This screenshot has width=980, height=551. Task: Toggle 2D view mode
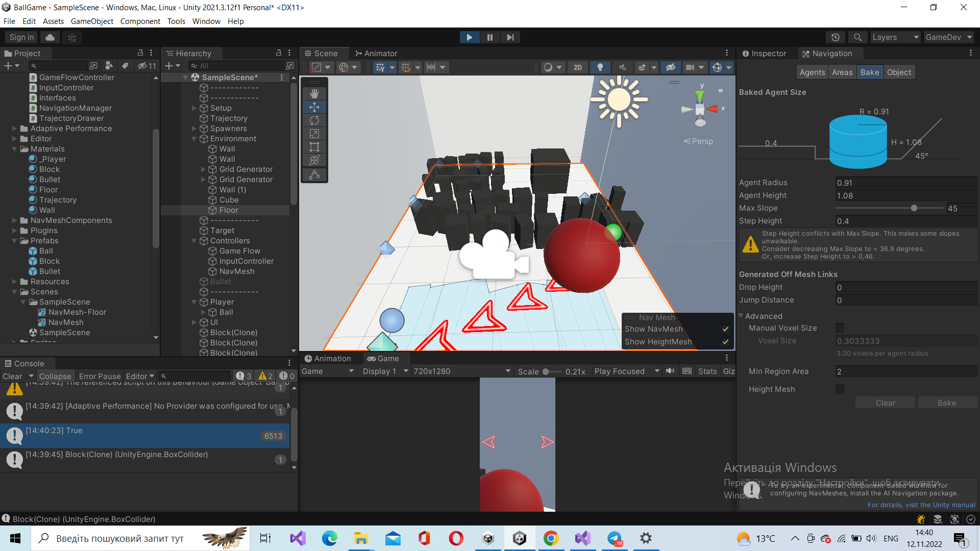577,67
